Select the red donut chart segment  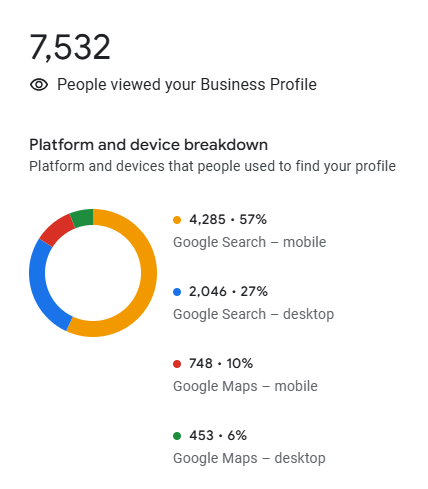point(56,231)
